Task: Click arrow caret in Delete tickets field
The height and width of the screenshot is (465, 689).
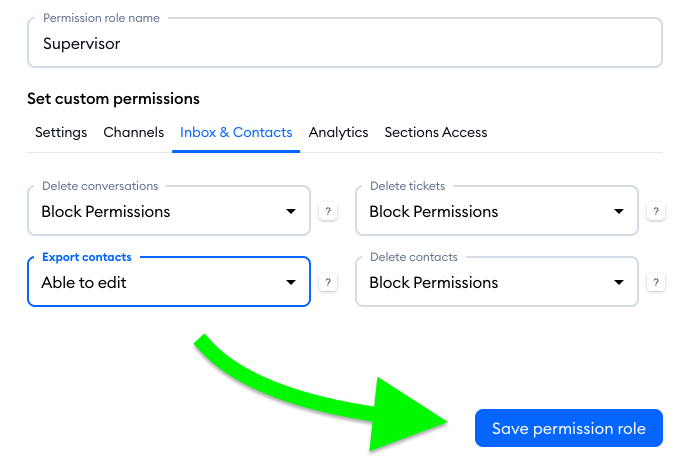Action: tap(619, 211)
